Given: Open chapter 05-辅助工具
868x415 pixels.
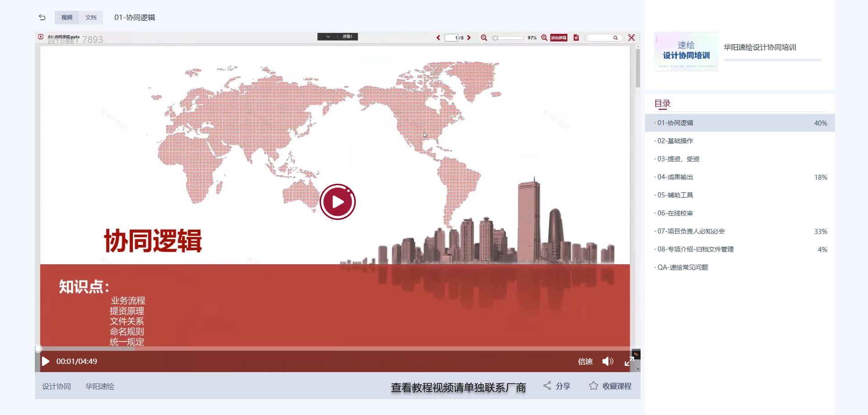Looking at the screenshot, I should [740, 195].
